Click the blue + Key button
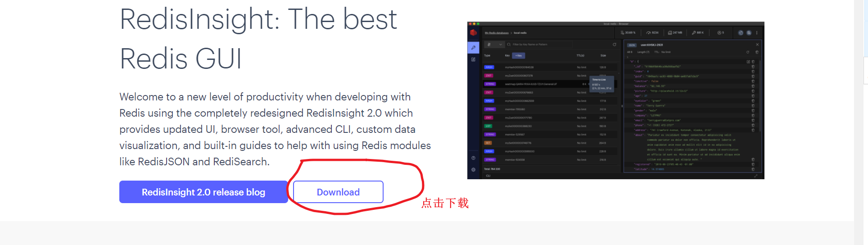This screenshot has height=245, width=868. click(519, 56)
